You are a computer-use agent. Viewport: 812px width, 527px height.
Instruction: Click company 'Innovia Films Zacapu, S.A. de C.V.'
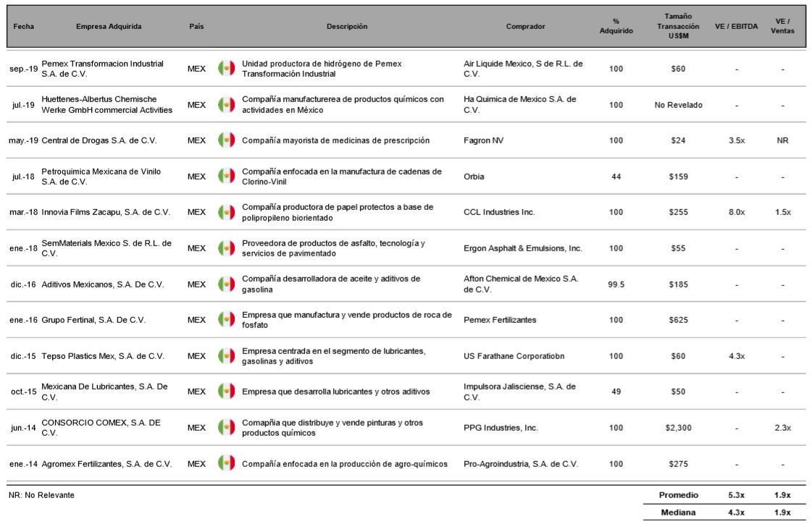(x=106, y=212)
